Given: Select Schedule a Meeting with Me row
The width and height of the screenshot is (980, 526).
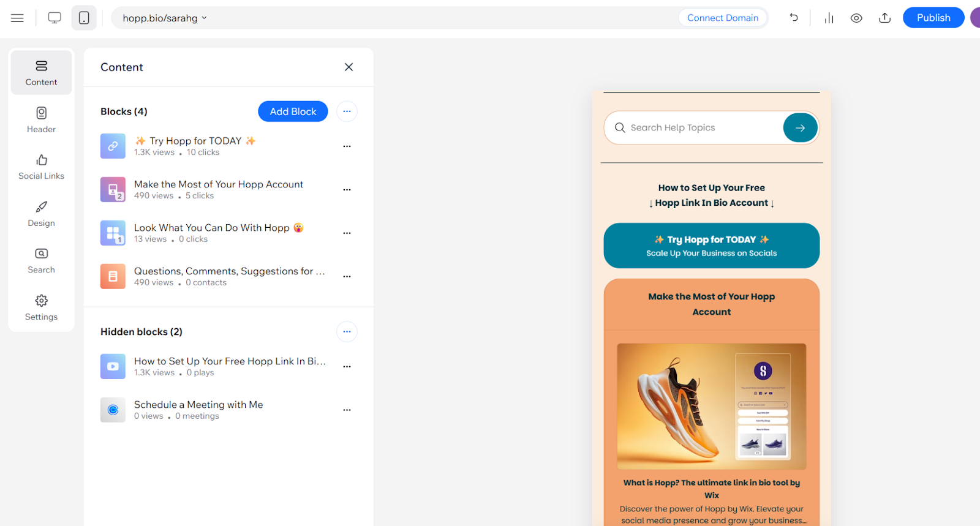Looking at the screenshot, I should [x=228, y=410].
